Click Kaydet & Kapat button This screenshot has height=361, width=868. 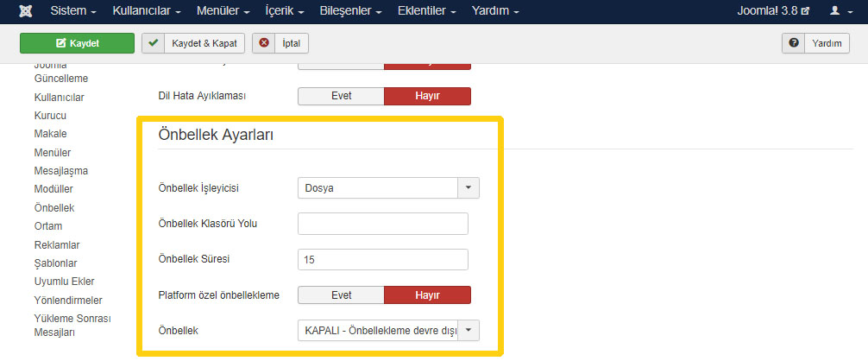click(x=194, y=43)
